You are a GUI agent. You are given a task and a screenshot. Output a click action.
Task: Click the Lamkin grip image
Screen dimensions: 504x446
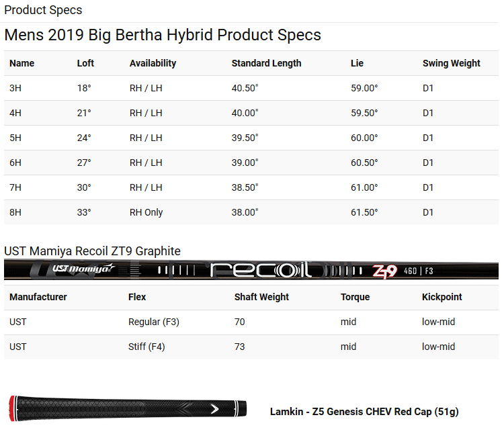tap(128, 408)
